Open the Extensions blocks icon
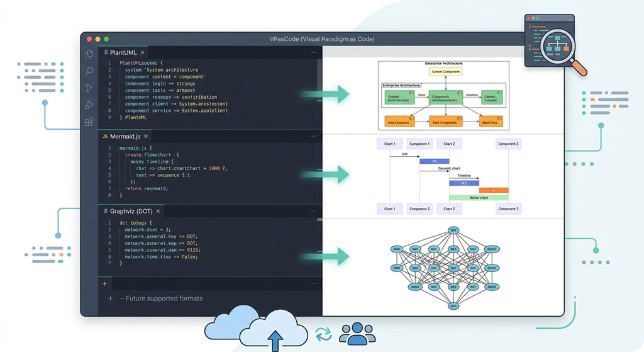The image size is (644, 352). click(x=89, y=122)
